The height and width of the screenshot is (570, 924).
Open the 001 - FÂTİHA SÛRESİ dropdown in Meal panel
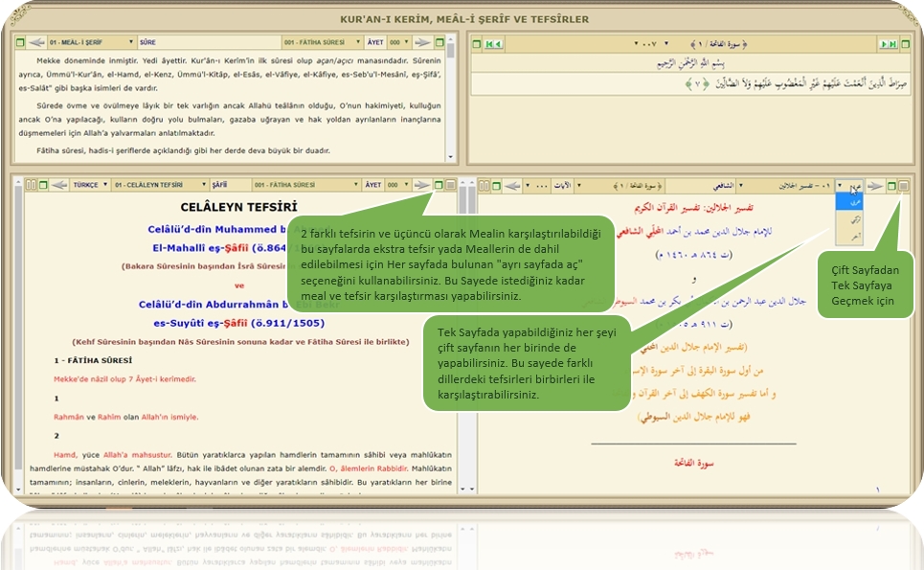point(322,42)
